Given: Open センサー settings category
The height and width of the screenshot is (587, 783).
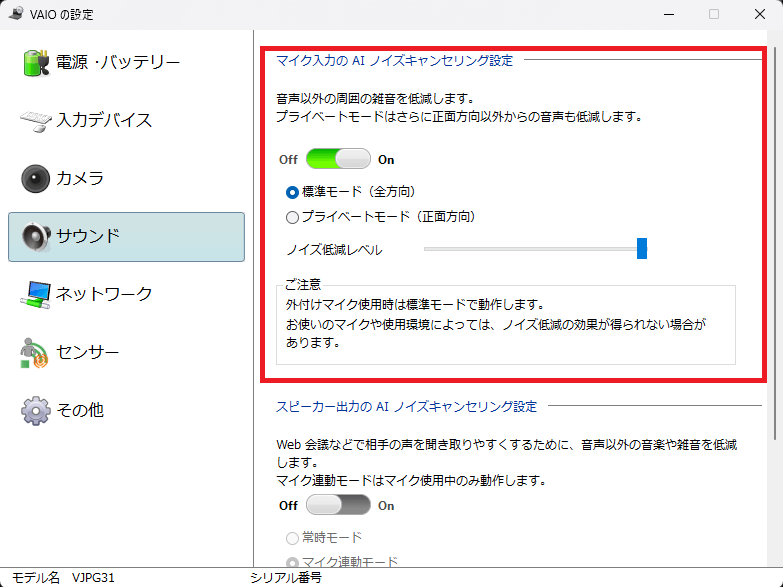Looking at the screenshot, I should [x=126, y=353].
